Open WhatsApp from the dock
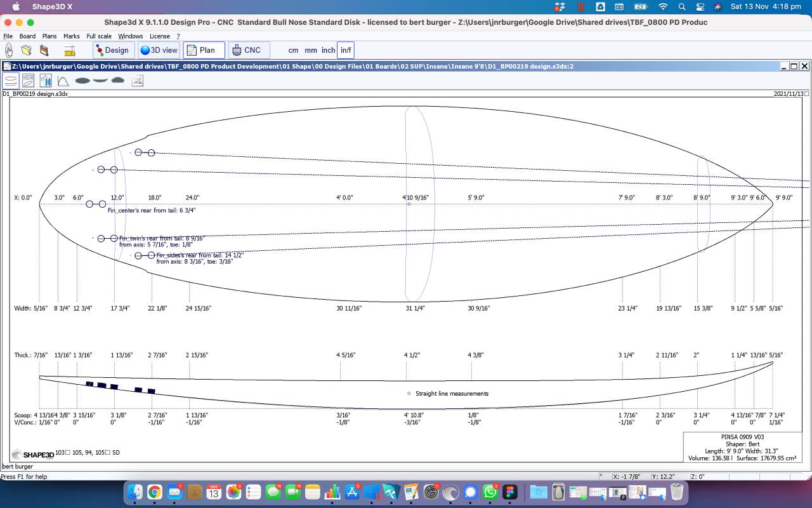Viewport: 812px width, 508px height. click(491, 491)
